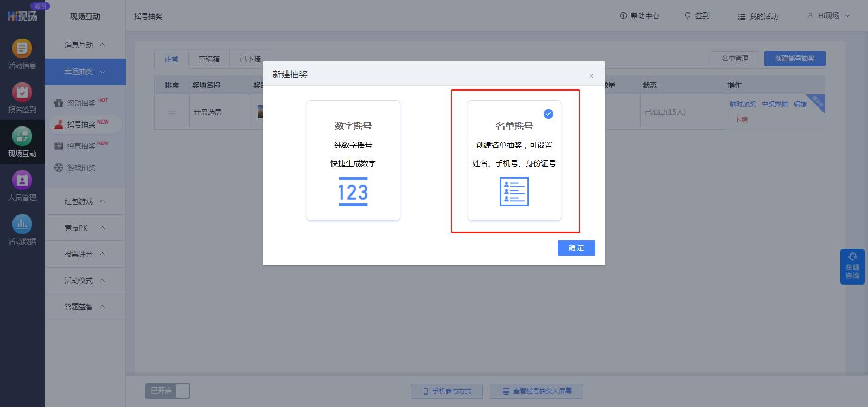Expand the 活动仪式 section
This screenshot has height=407, width=868.
tap(85, 281)
